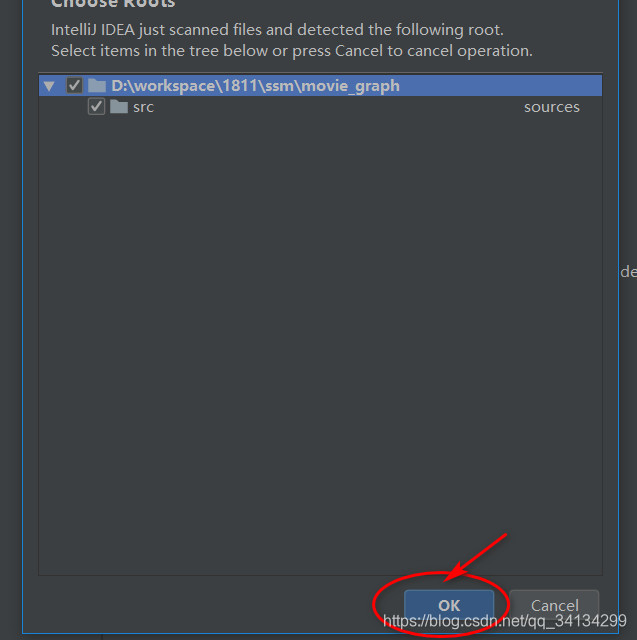Click the red arrow annotation pointing at OK
Screen dimensions: 637x640
coord(477,556)
